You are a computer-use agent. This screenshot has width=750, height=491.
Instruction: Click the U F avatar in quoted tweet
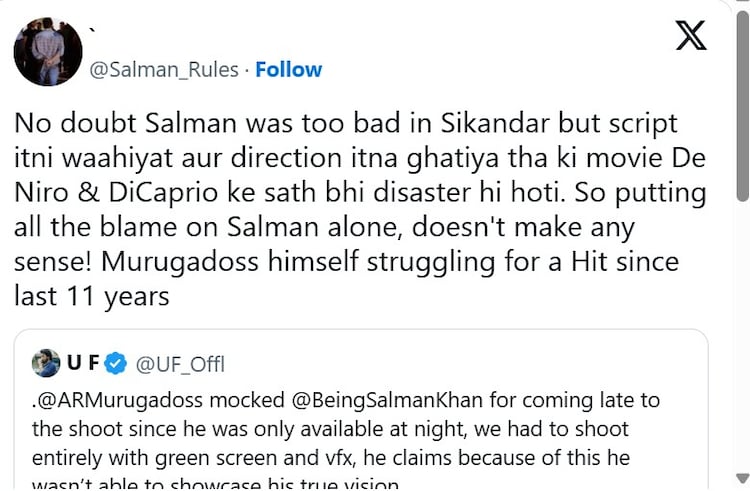pos(46,364)
